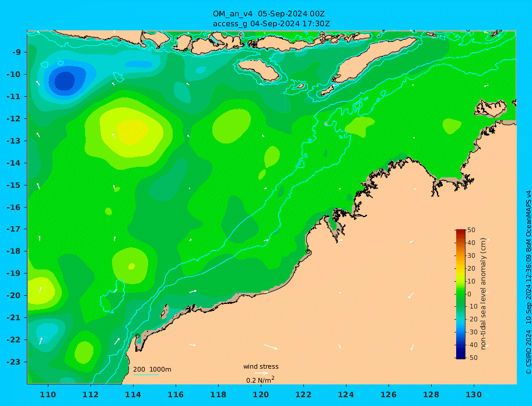Click the subtitle 'access_g 04-Sep-2024 17:30Z'
The height and width of the screenshot is (406, 532).
click(271, 24)
